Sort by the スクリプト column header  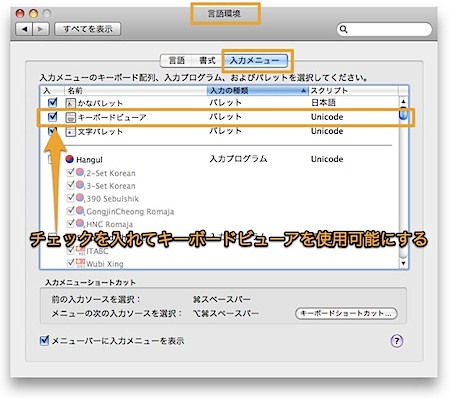353,91
